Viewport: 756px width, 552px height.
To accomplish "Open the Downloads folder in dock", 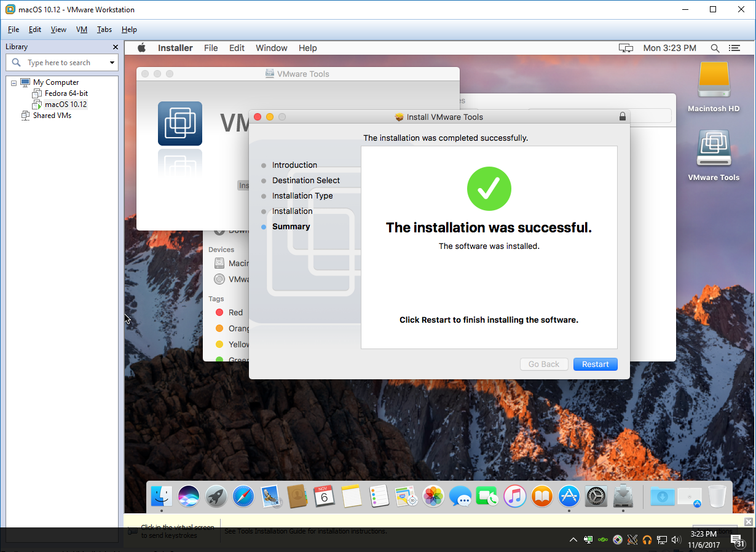I will coord(662,495).
